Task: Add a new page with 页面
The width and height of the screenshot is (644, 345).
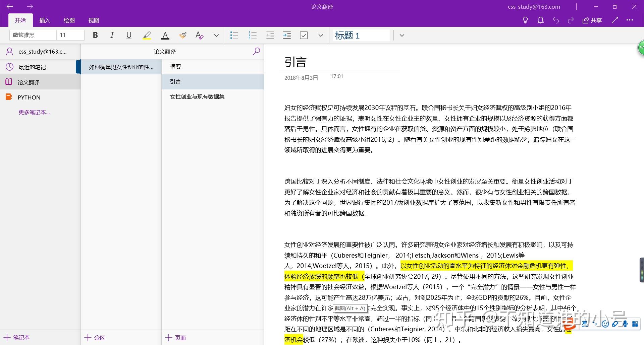Action: coord(175,337)
